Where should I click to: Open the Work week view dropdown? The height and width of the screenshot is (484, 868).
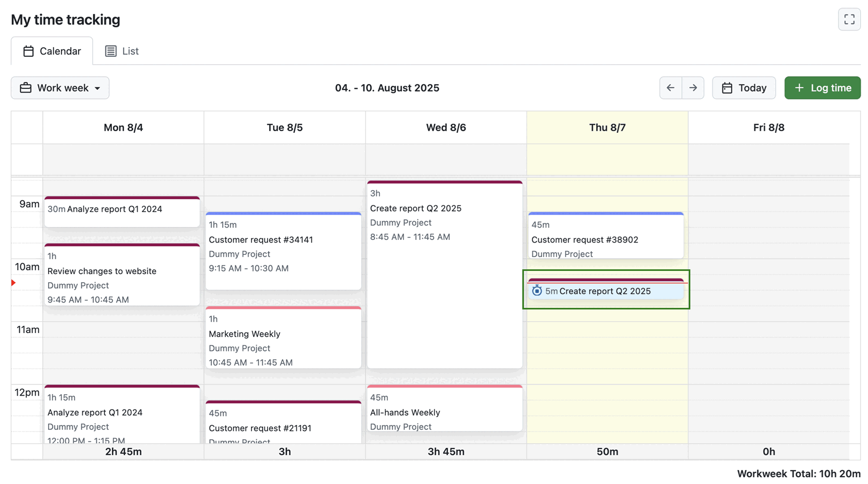click(x=59, y=87)
